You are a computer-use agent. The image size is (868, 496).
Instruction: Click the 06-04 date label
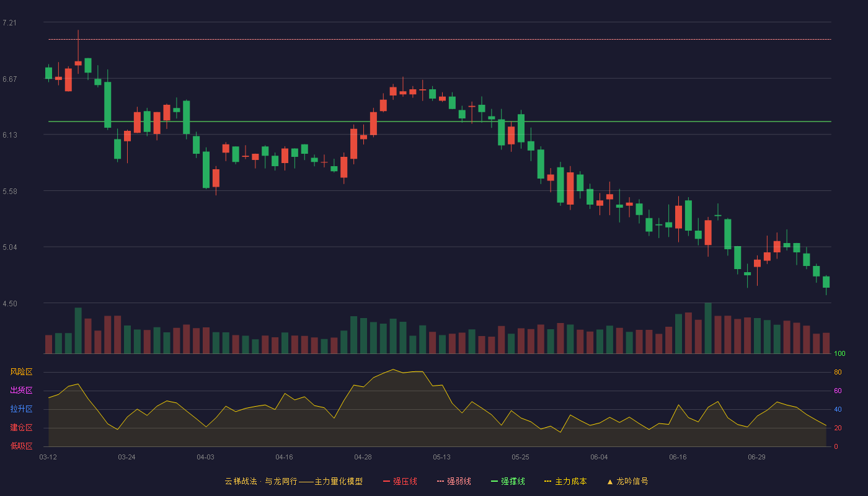tap(599, 457)
